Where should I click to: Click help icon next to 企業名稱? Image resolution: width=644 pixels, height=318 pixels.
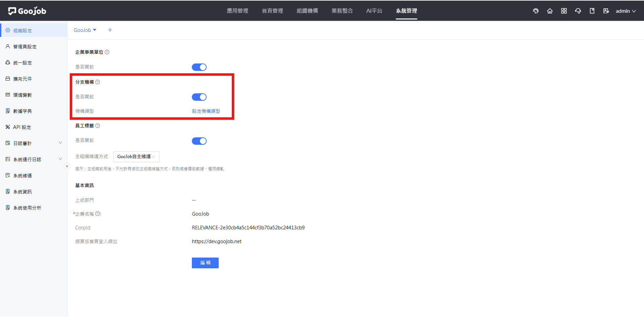[98, 214]
